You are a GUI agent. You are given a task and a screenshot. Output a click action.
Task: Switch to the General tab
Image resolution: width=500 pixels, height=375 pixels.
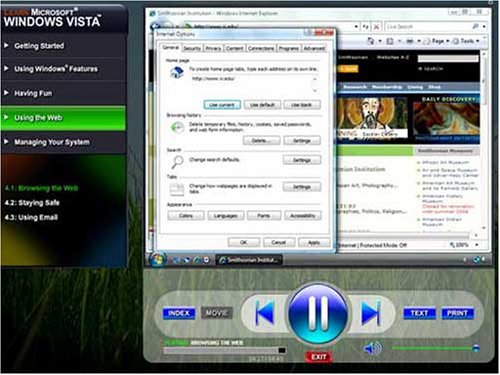171,48
